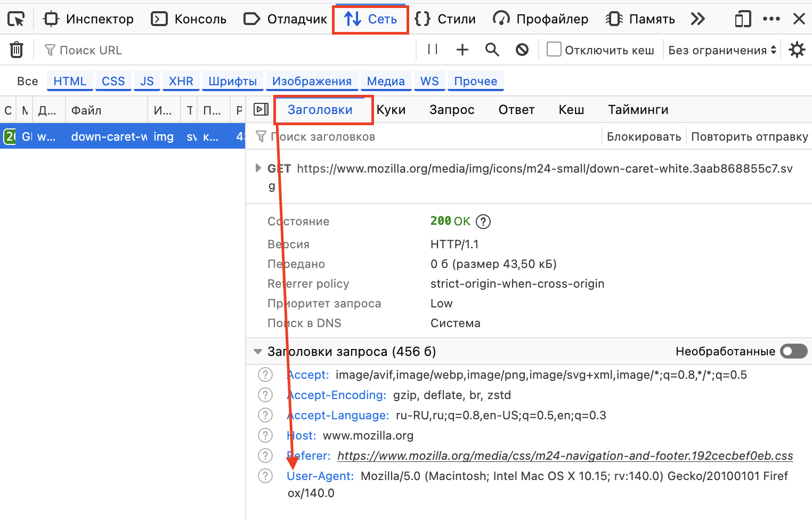Enable the Отключить кеш checkbox
The height and width of the screenshot is (520, 812).
coord(554,49)
